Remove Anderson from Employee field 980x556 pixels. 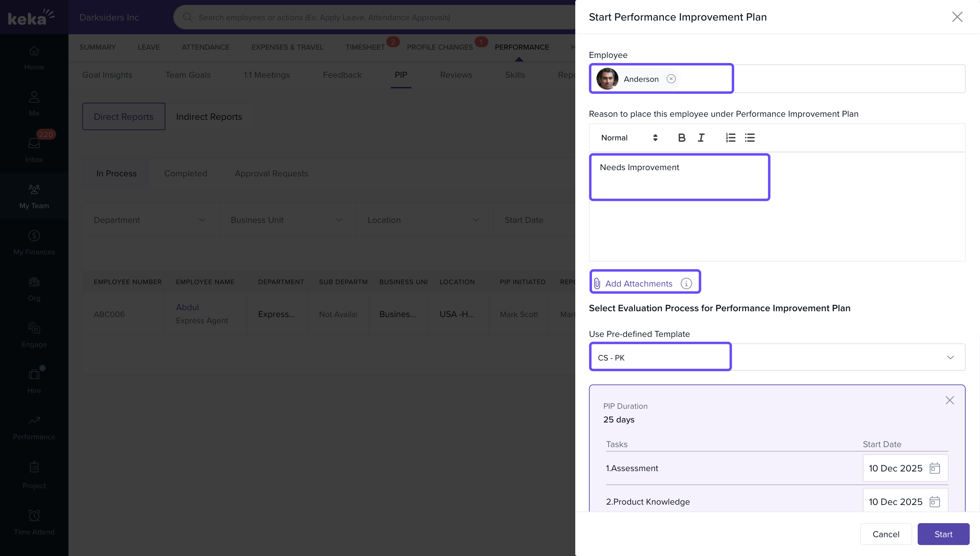point(671,79)
